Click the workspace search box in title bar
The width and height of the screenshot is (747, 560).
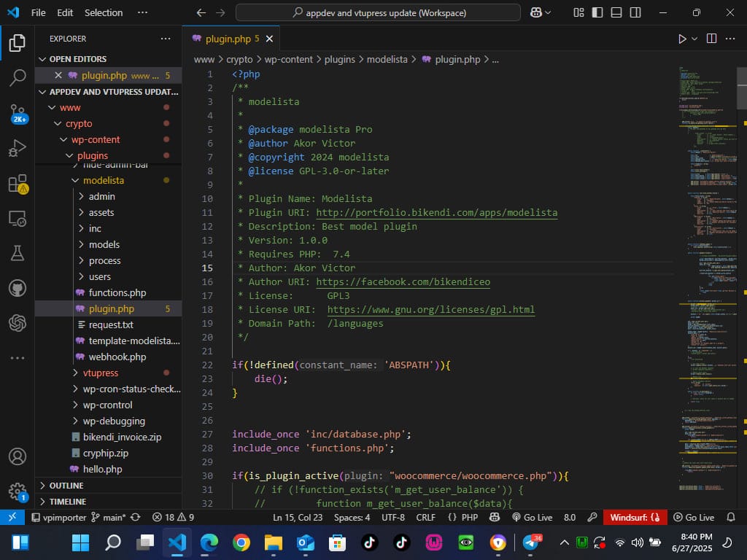[378, 12]
